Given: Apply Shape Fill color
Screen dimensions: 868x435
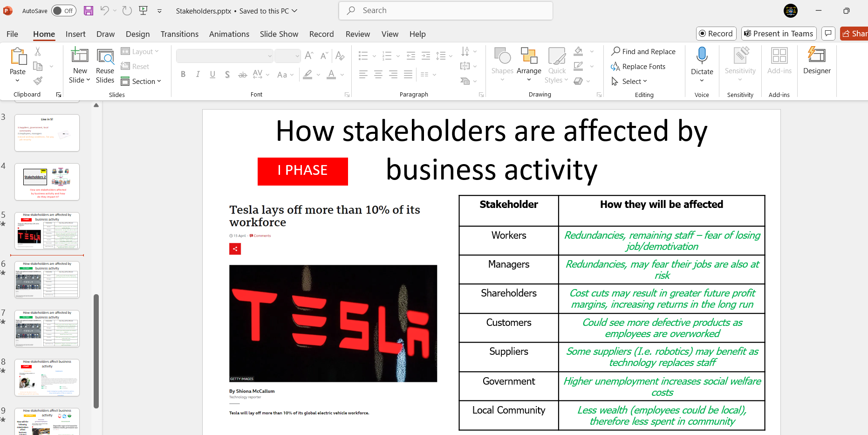Looking at the screenshot, I should [579, 51].
